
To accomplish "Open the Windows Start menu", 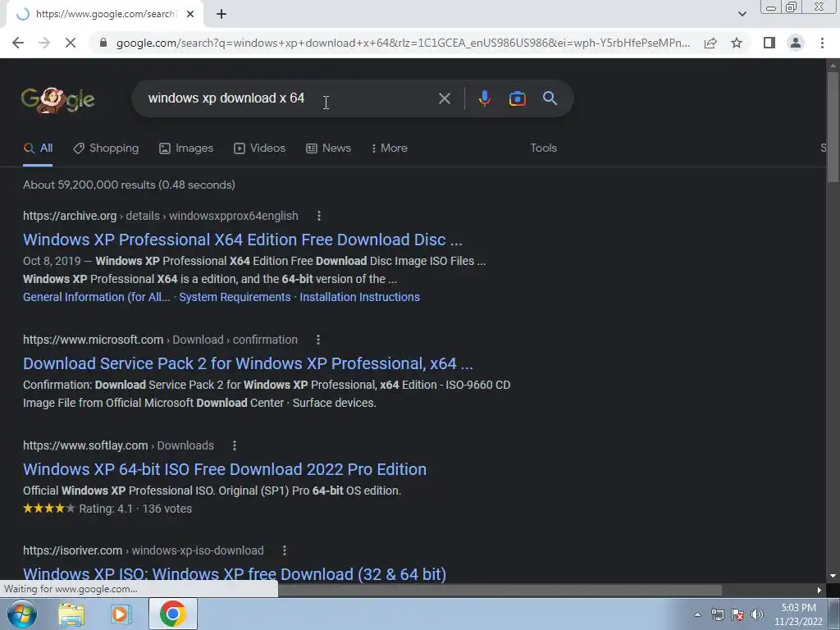I will (22, 614).
